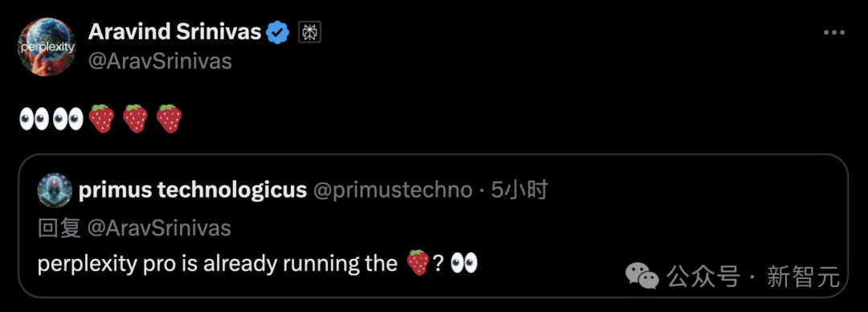Screen dimensions: 868x312
Task: Click the first eyes emoji in tweet
Action: tap(34, 118)
